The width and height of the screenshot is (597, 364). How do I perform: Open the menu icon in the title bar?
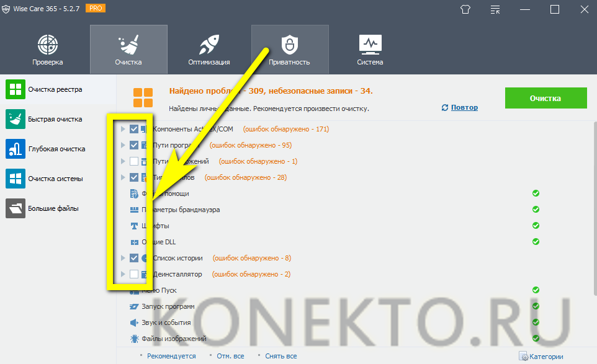tap(495, 9)
